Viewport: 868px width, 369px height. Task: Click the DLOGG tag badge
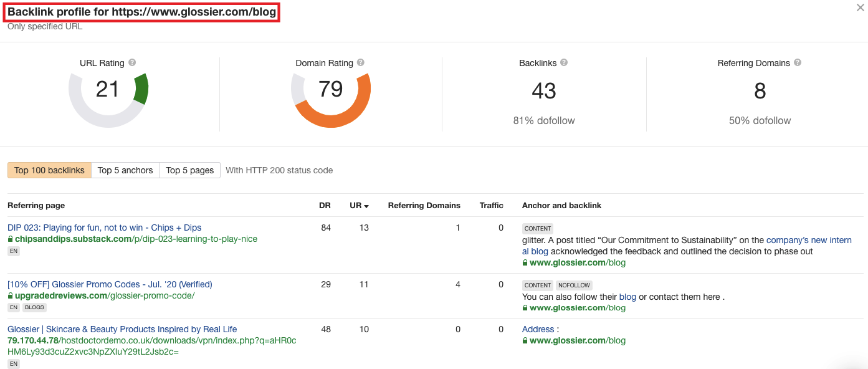[x=35, y=307]
